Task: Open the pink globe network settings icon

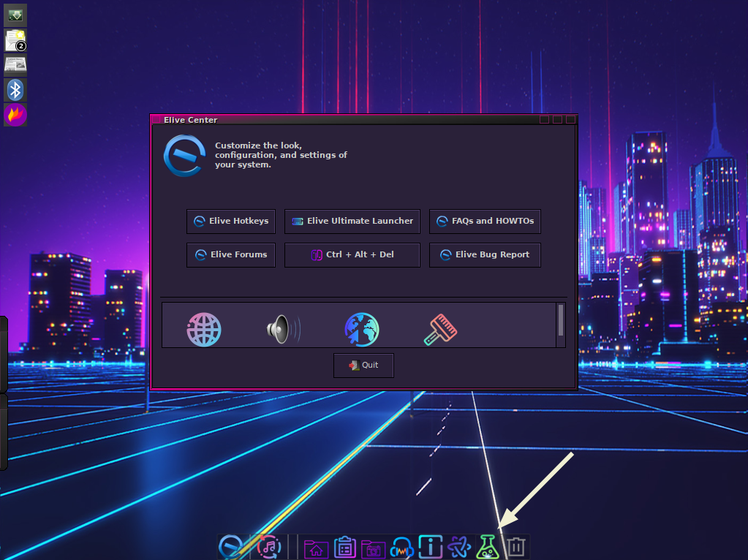Action: [204, 330]
